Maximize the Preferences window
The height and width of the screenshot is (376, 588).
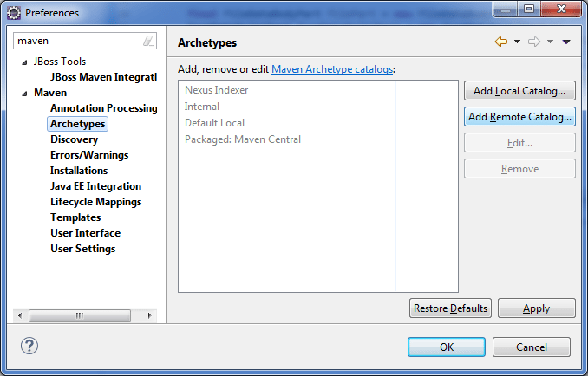pos(529,9)
